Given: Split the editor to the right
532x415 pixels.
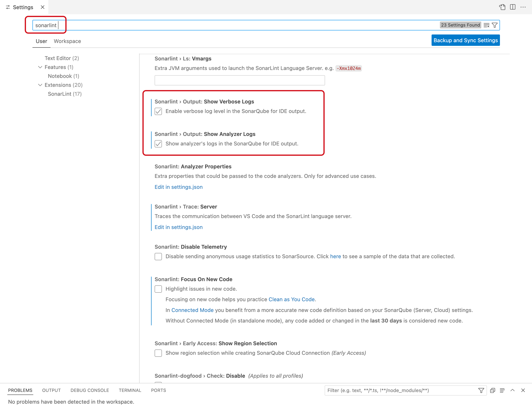Looking at the screenshot, I should [x=513, y=7].
